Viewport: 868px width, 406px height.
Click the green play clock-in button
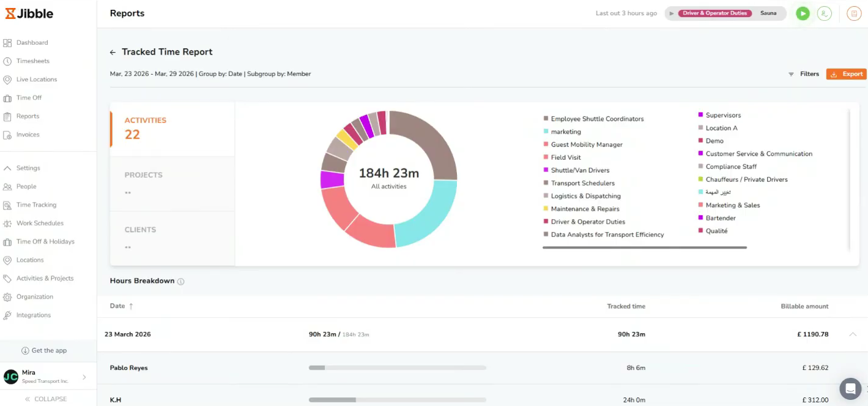[x=803, y=13]
